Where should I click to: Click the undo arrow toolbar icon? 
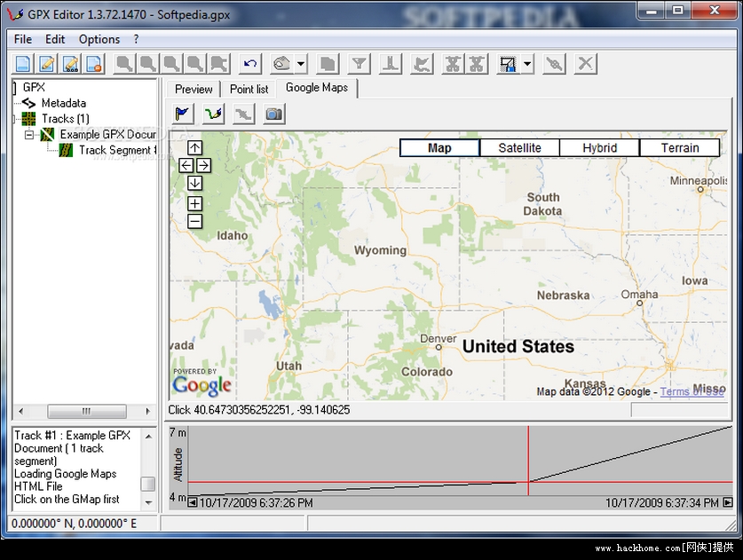249,64
